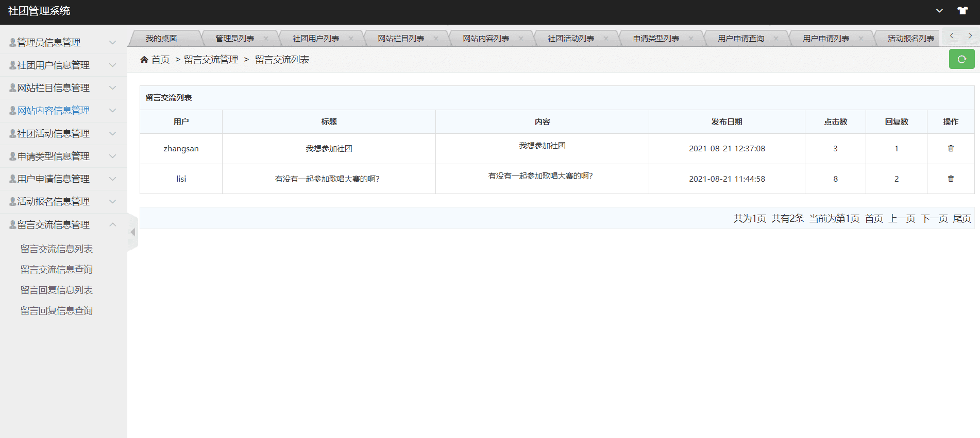
Task: Click 留言交流管理 in breadcrumb
Action: pyautogui.click(x=211, y=60)
